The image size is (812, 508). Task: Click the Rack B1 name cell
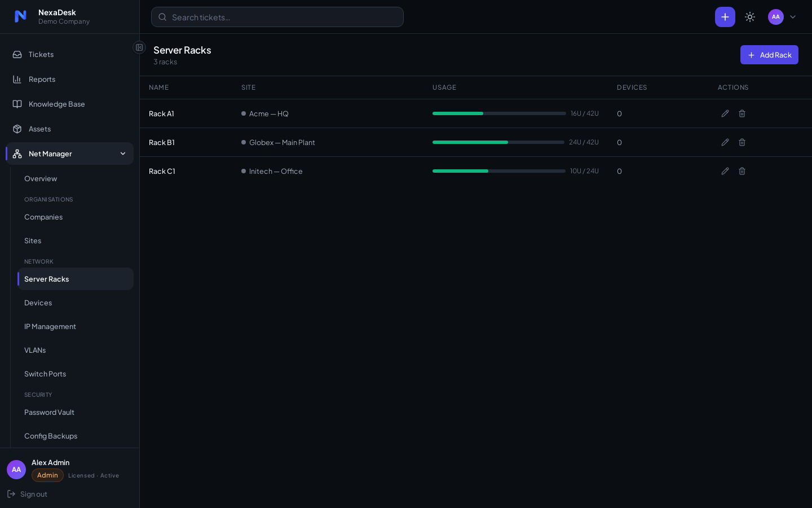[162, 143]
